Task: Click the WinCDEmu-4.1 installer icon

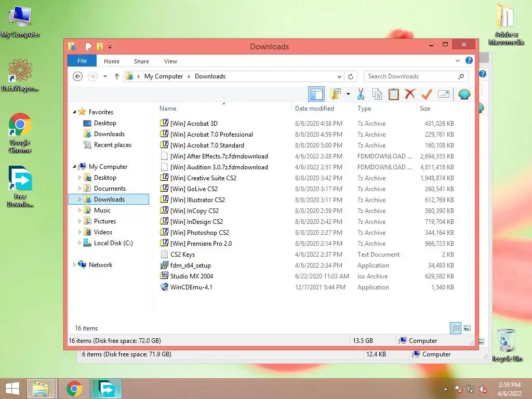Action: click(164, 287)
